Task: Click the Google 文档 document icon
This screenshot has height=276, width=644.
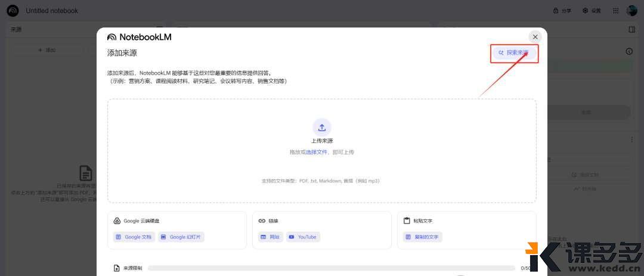Action: tap(119, 237)
